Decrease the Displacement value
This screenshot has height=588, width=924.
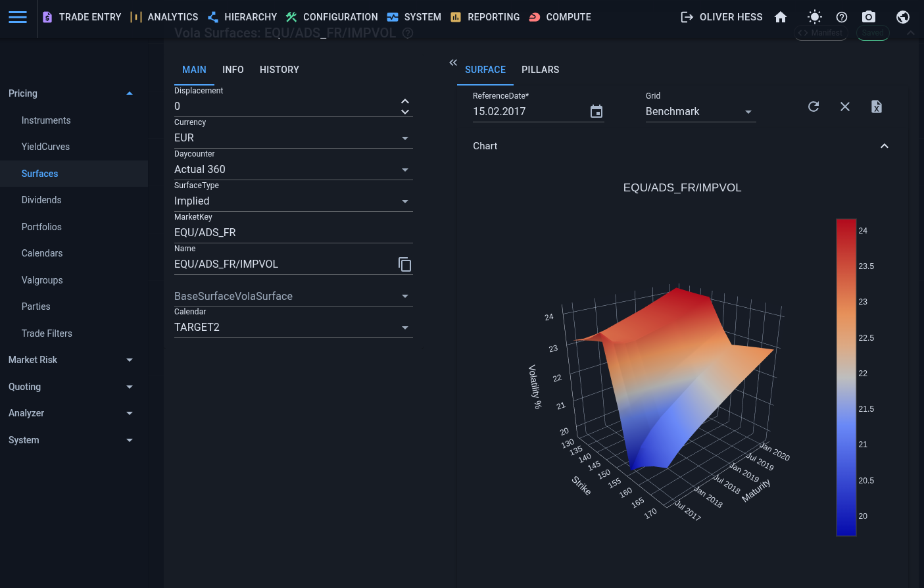tap(405, 112)
